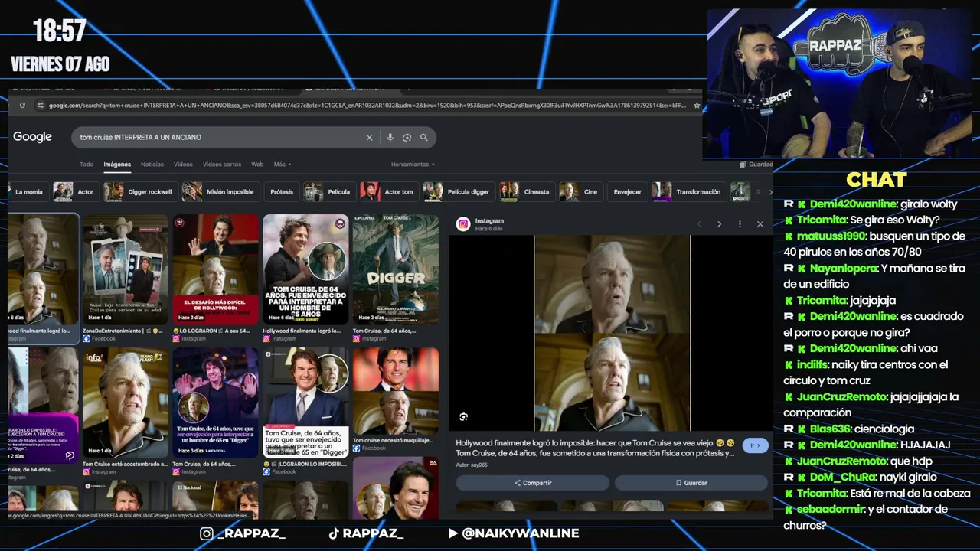Click the address bar URL
The width and height of the screenshot is (980, 551).
(x=367, y=106)
